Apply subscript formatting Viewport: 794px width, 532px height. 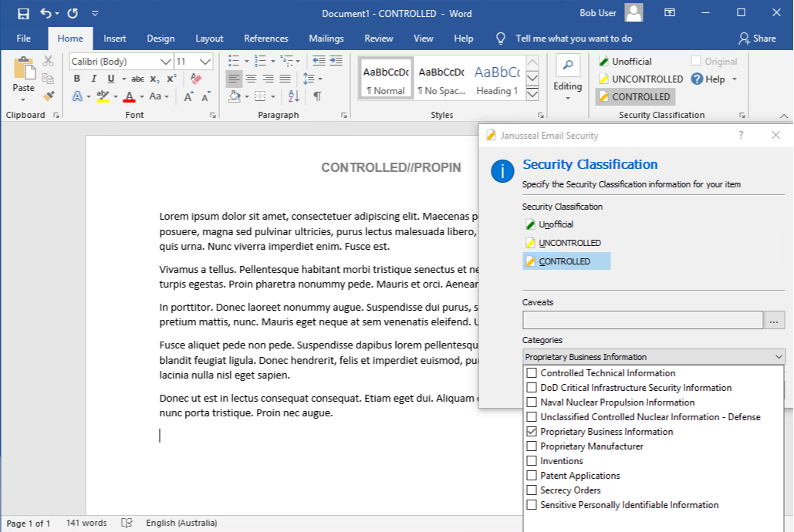click(155, 79)
